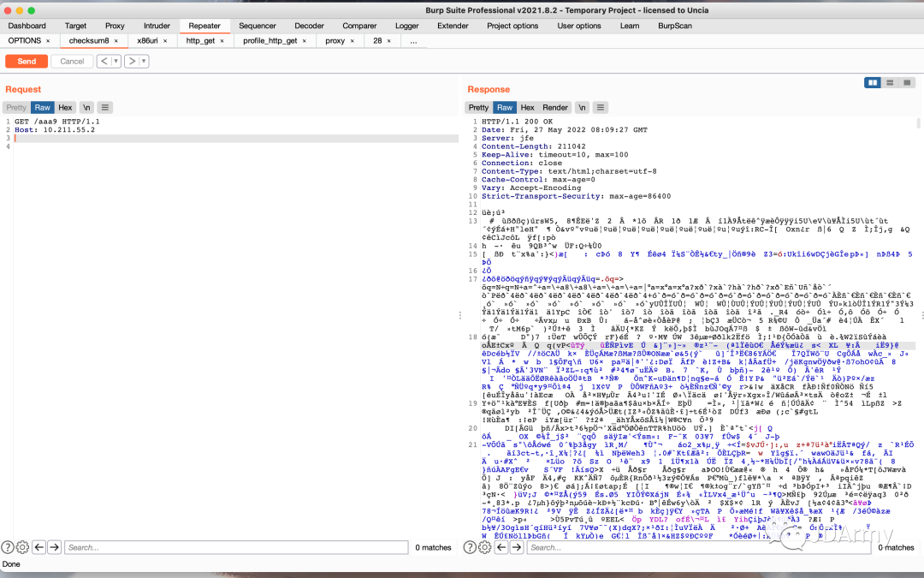Open the BurpScan extension tab
The width and height of the screenshot is (924, 578).
point(675,26)
